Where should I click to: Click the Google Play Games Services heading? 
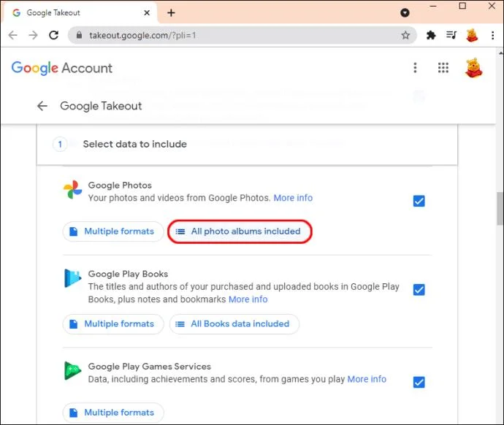coord(150,367)
